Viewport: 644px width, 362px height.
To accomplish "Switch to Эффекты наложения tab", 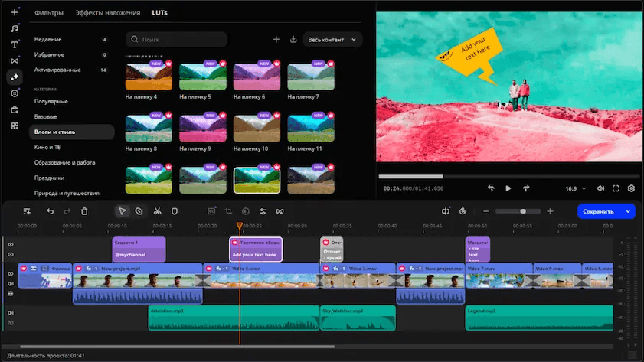I will coord(107,13).
